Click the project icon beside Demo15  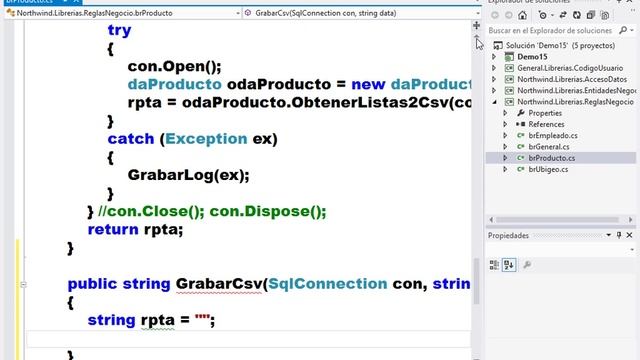pyautogui.click(x=509, y=57)
